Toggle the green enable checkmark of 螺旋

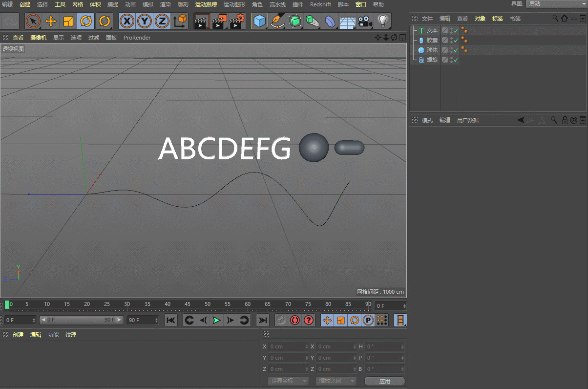pos(455,59)
